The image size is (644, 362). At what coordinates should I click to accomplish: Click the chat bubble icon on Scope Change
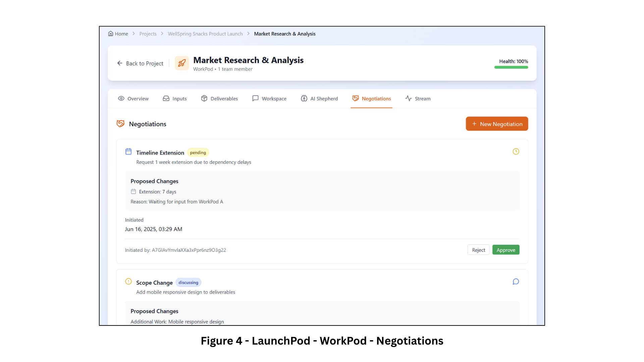click(516, 282)
